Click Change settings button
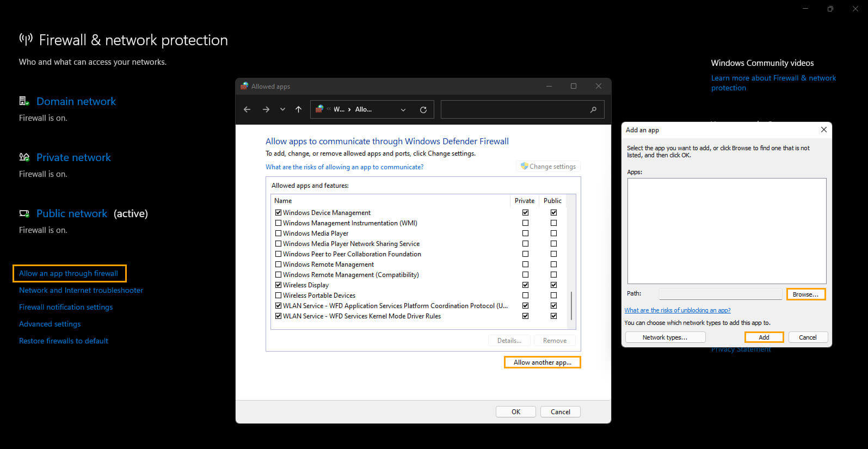868x449 pixels. (548, 167)
